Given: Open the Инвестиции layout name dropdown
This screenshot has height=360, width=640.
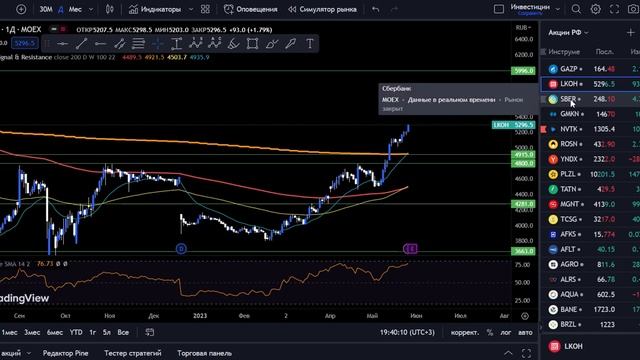Looking at the screenshot, I should click(535, 9).
